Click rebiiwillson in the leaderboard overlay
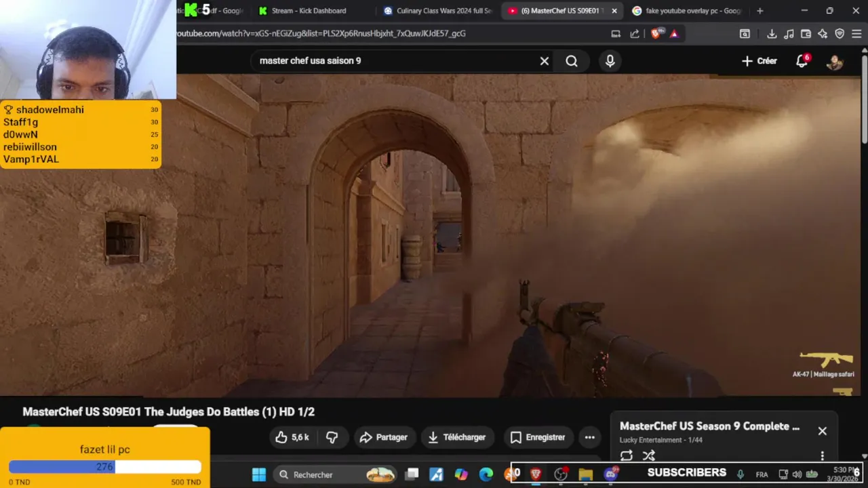868x488 pixels. tap(30, 146)
